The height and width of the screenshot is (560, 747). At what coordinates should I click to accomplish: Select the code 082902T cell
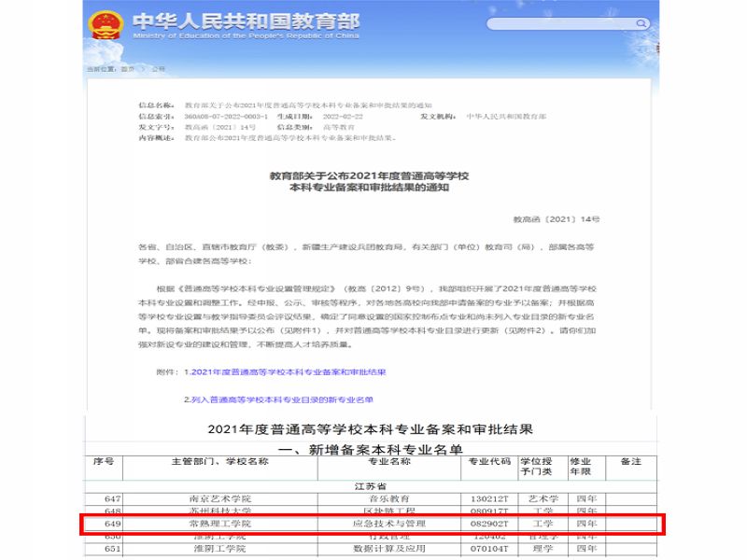[x=489, y=524]
